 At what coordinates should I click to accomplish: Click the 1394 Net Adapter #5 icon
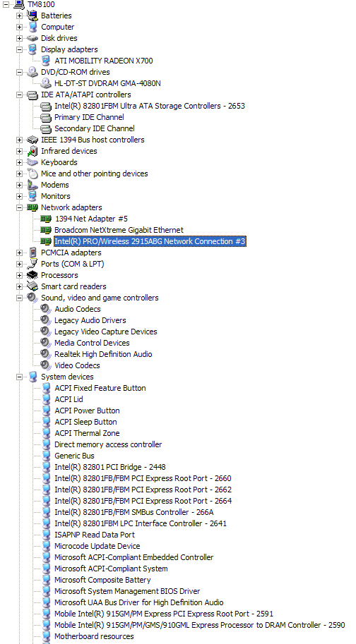(x=46, y=219)
